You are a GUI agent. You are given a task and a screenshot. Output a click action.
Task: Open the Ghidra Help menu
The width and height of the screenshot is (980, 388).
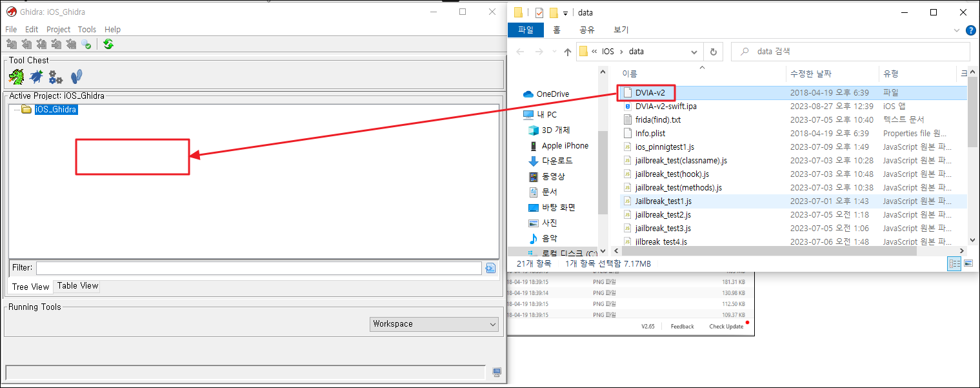[x=113, y=29]
